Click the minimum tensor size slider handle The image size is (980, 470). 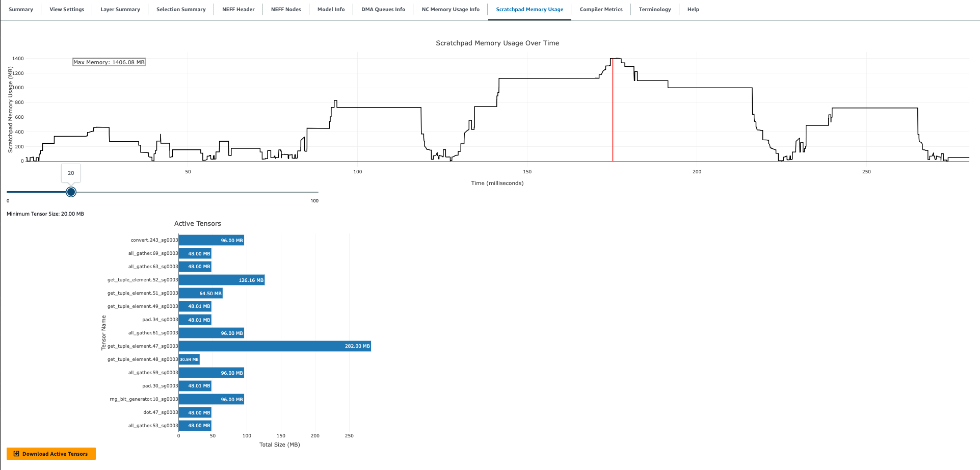coord(71,192)
